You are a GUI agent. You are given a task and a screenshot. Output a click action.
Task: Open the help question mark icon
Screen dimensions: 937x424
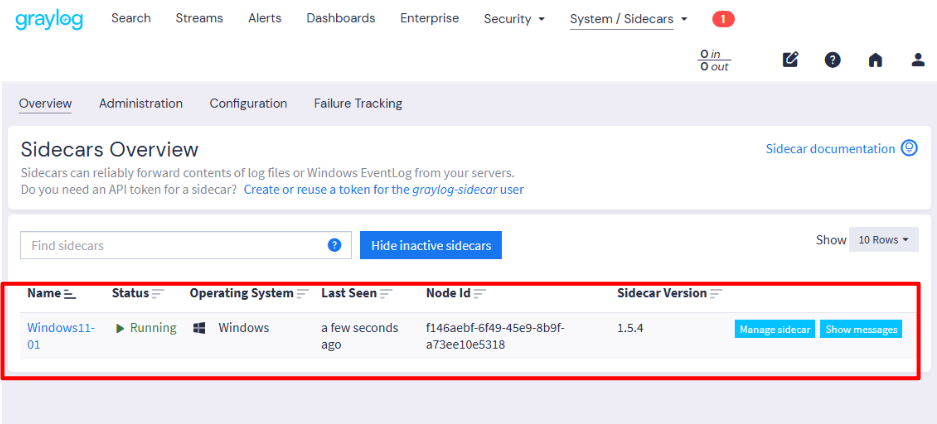(832, 60)
